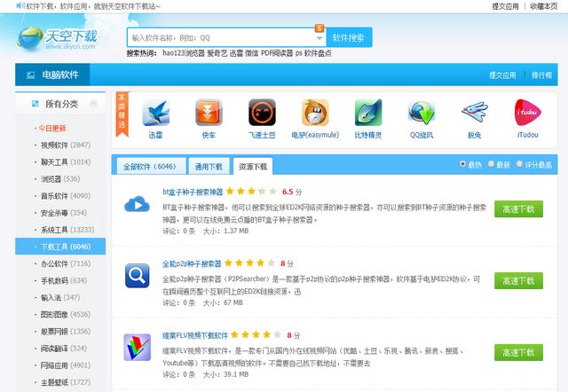The image size is (568, 392).
Task: Click hot search term hao123浏览器
Action: [x=184, y=53]
